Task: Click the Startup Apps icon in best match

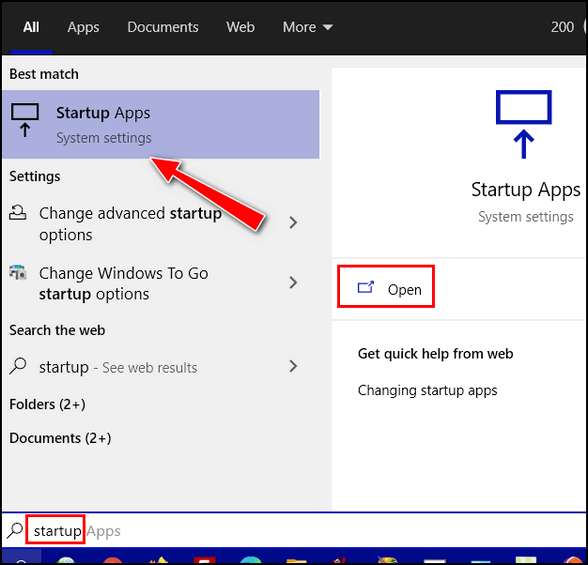Action: pos(25,120)
